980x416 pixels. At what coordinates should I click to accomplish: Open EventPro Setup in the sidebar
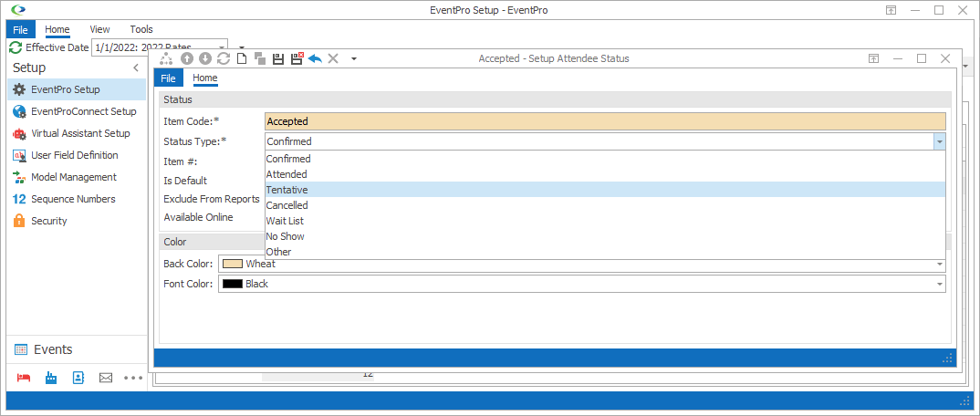click(77, 89)
